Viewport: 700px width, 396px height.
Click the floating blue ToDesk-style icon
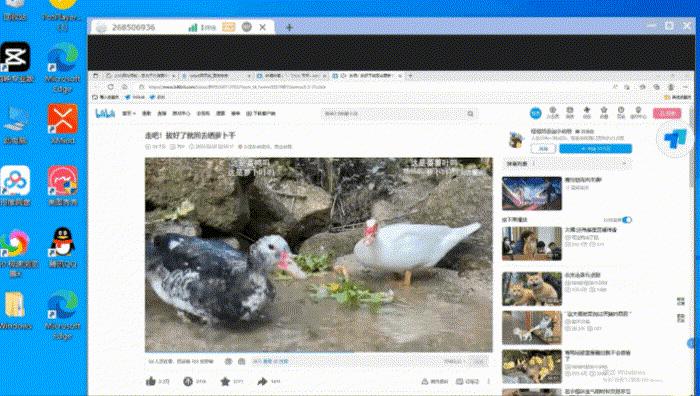[x=675, y=139]
